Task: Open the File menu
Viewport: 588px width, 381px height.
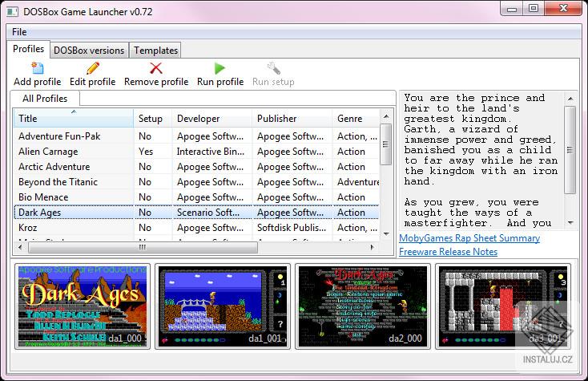Action: [19, 32]
